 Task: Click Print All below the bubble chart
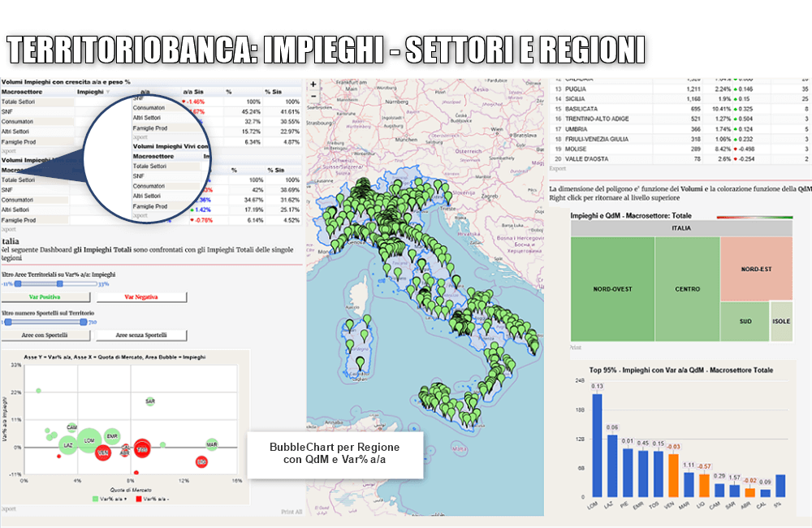click(x=292, y=512)
